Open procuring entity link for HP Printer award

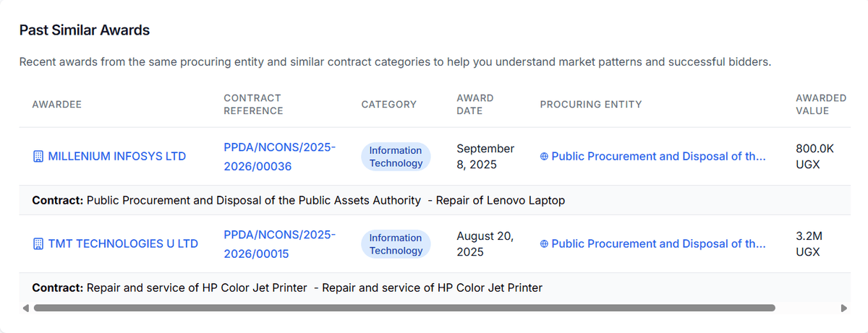pyautogui.click(x=658, y=244)
